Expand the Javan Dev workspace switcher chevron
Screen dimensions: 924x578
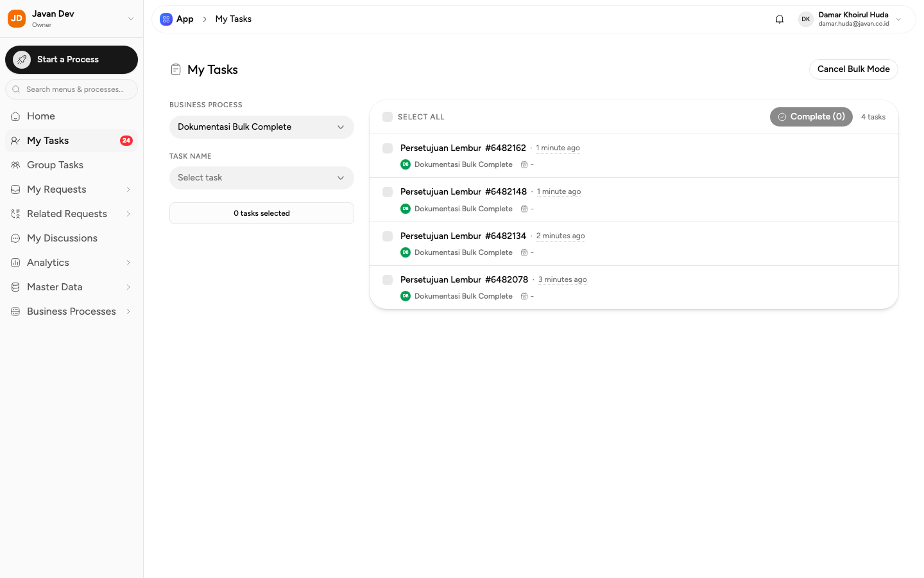click(x=131, y=19)
